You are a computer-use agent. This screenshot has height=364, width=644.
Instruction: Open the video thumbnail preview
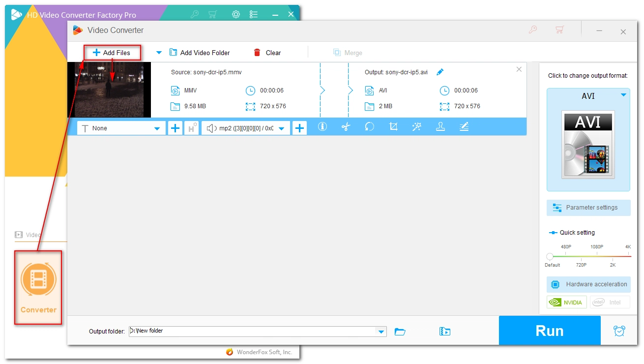tap(109, 90)
